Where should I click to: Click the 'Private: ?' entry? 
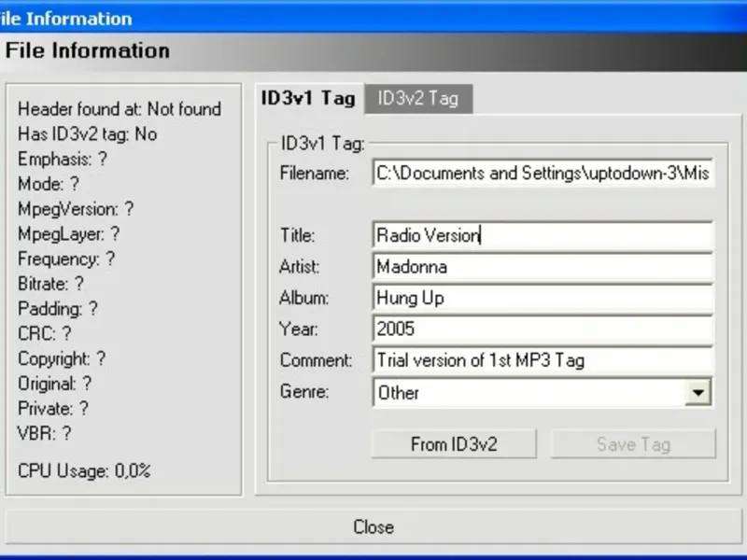pyautogui.click(x=53, y=408)
